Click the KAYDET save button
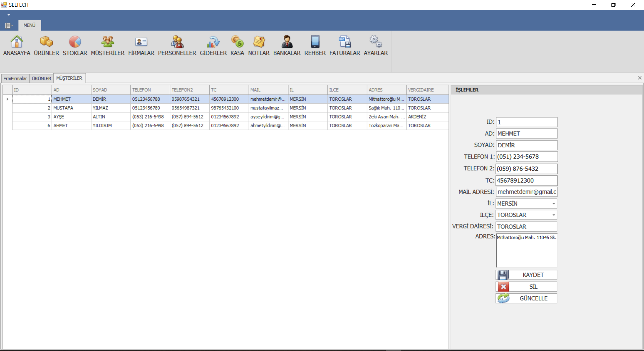The image size is (644, 351). (526, 274)
